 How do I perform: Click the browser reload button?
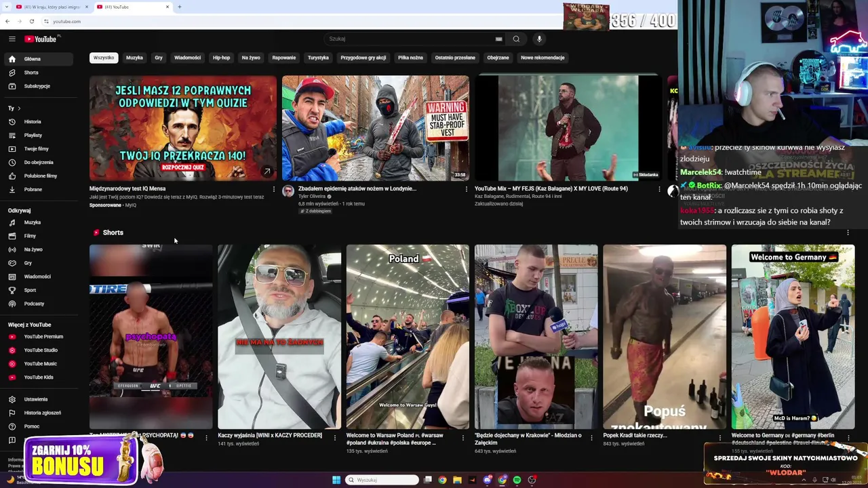(x=31, y=21)
